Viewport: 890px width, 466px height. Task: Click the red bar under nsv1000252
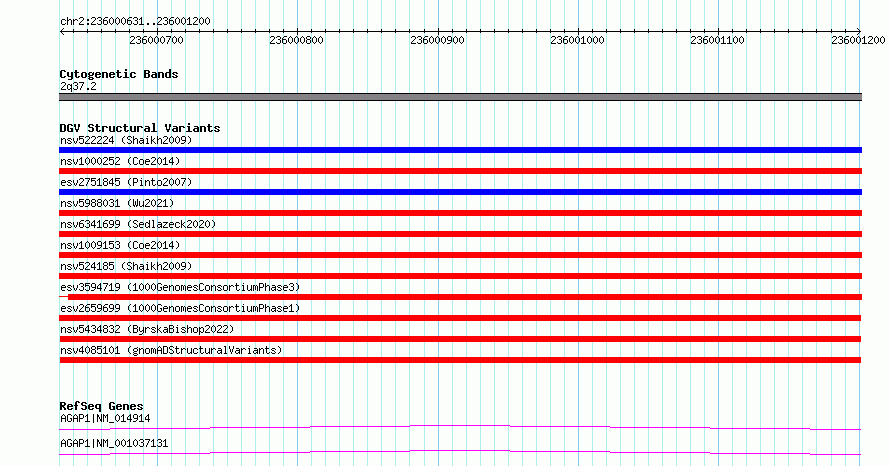460,171
